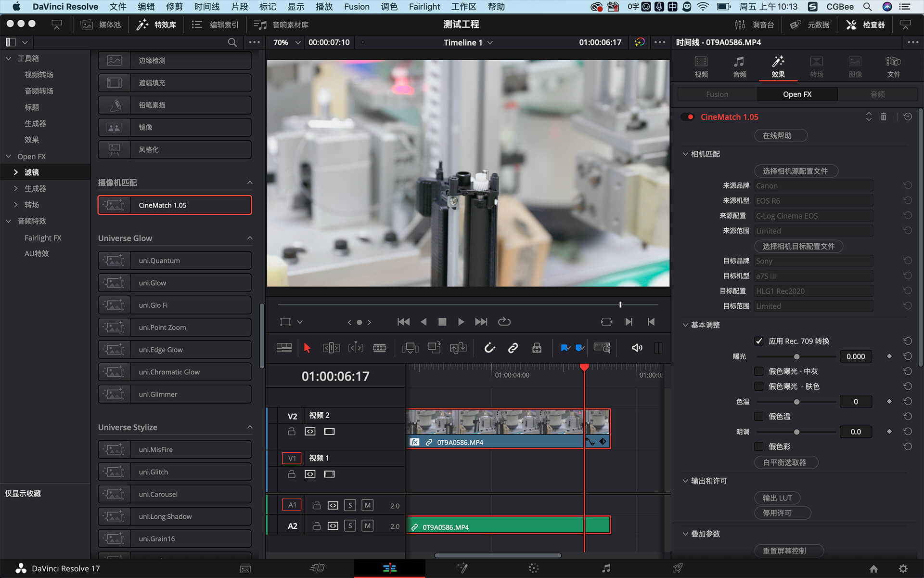Mute audio track A1 with M button
Screen dimensions: 924x578
coord(368,505)
